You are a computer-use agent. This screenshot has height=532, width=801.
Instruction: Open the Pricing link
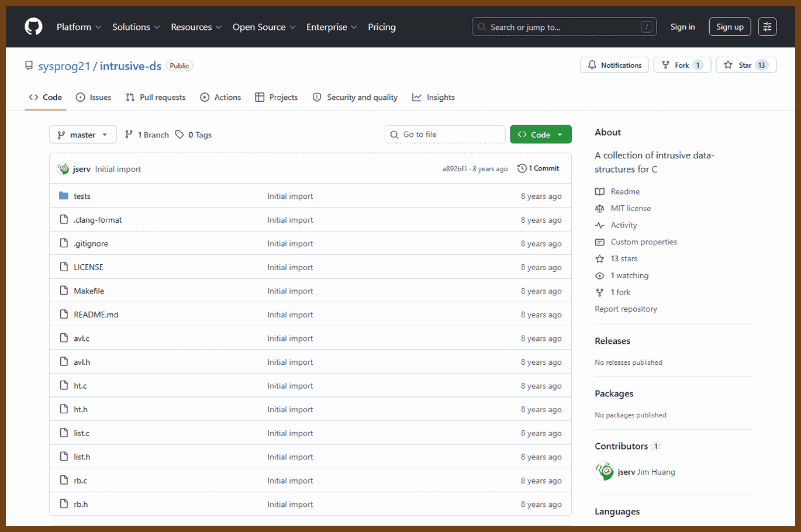coord(382,27)
